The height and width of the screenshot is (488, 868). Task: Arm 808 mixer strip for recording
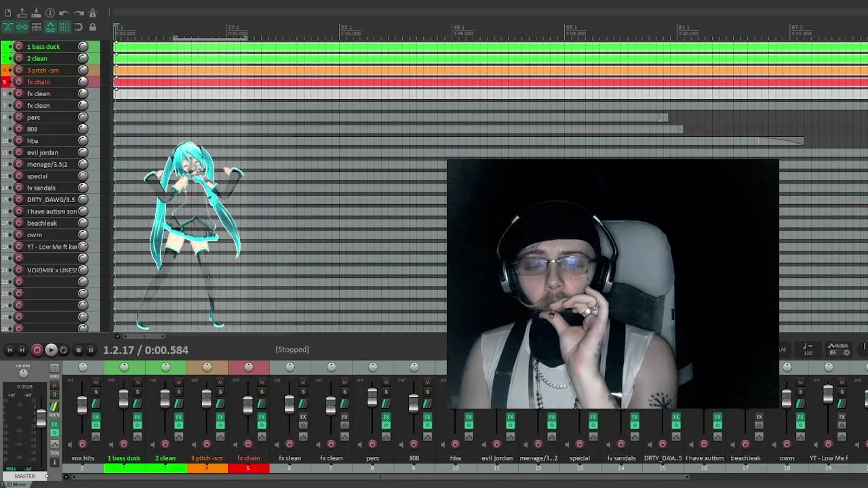coord(413,445)
